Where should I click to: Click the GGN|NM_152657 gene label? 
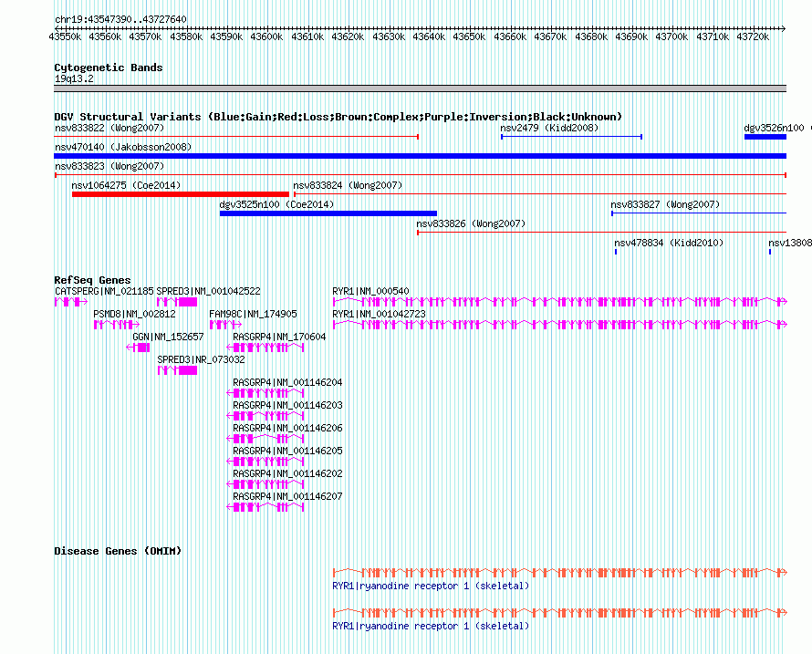click(168, 337)
